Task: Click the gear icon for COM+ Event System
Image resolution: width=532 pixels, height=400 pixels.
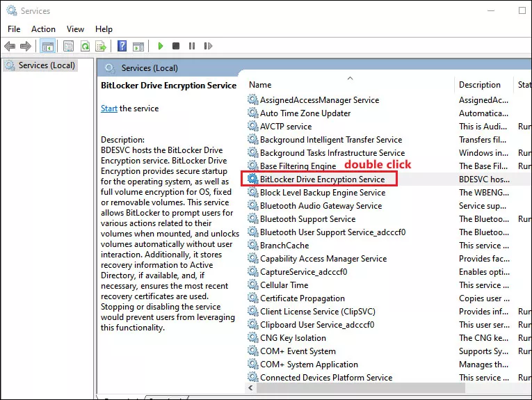Action: click(x=252, y=351)
